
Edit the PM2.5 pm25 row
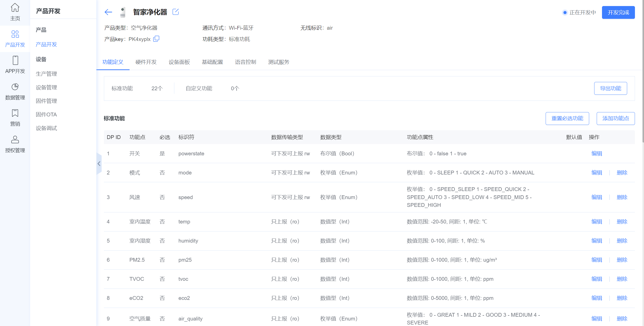[597, 260]
